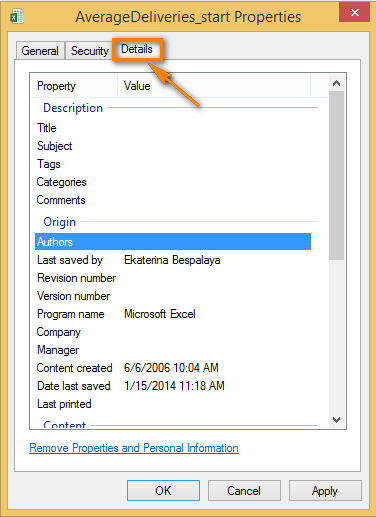Switch to the General tab

40,51
